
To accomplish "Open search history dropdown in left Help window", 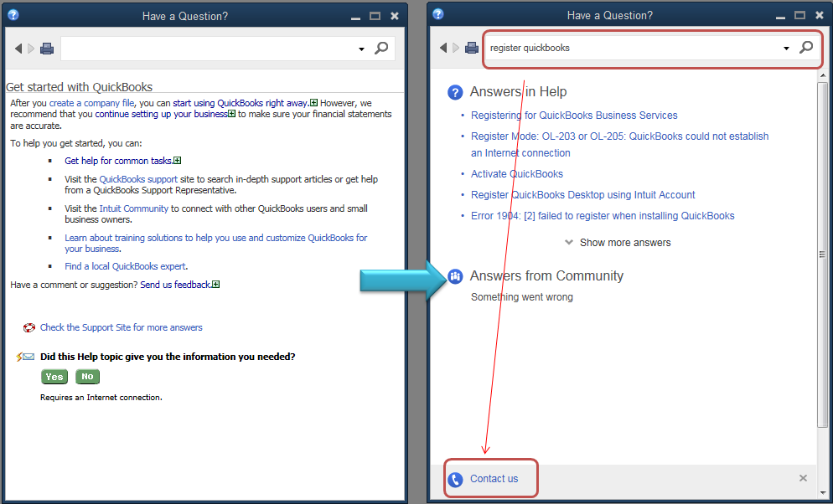I will click(361, 49).
